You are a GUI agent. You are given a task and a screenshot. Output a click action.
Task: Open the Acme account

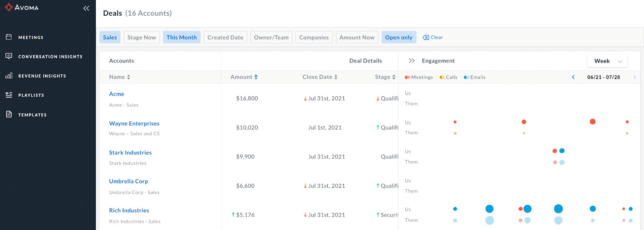(117, 94)
